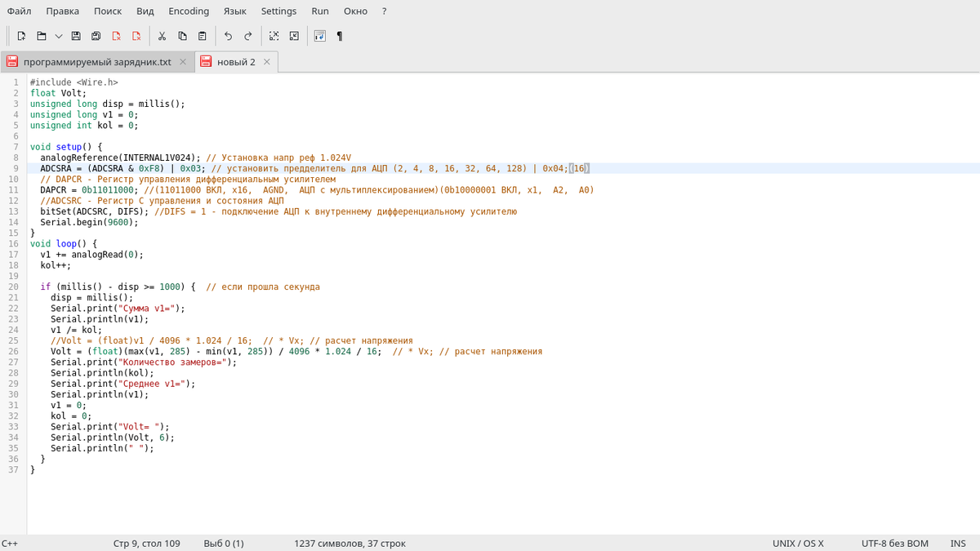This screenshot has height=551, width=980.
Task: Cut selection with the scissors icon
Action: click(162, 36)
